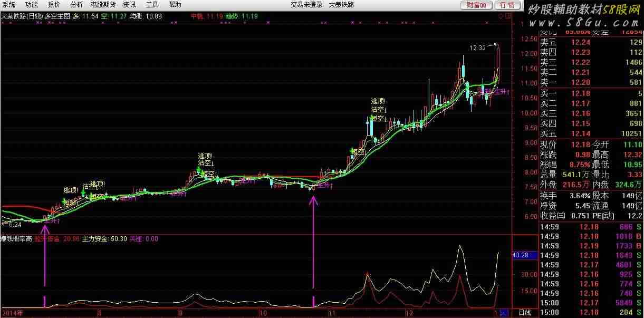Click the 关注: 0.00 value

tap(143, 239)
